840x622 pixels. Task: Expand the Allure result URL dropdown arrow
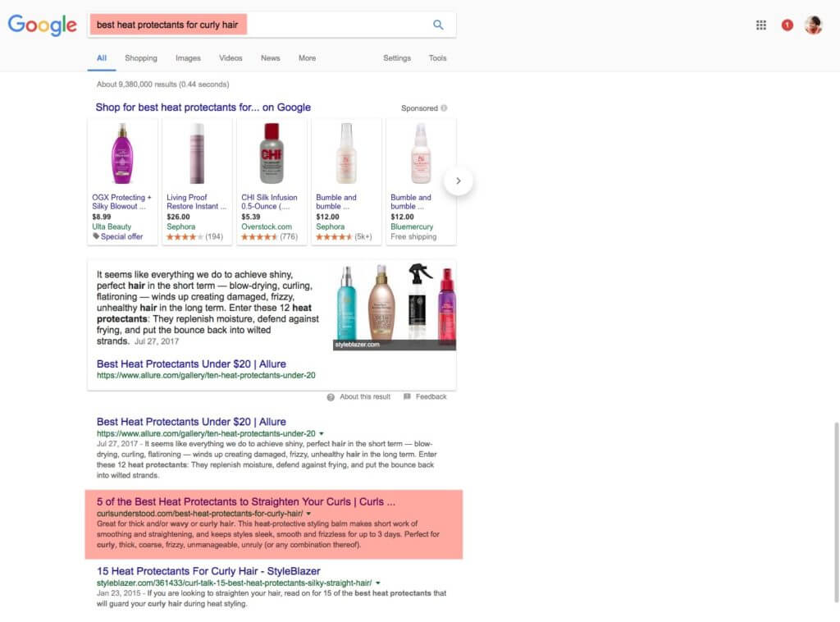(322, 433)
